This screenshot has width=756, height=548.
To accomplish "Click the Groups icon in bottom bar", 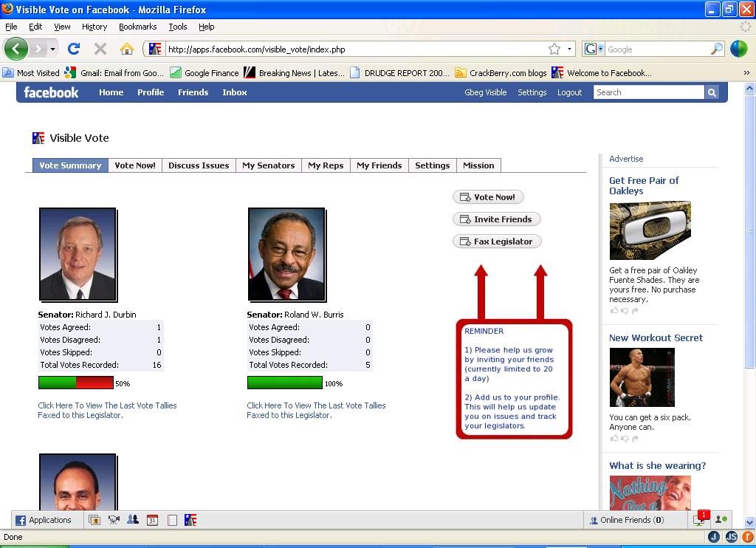I will [133, 520].
